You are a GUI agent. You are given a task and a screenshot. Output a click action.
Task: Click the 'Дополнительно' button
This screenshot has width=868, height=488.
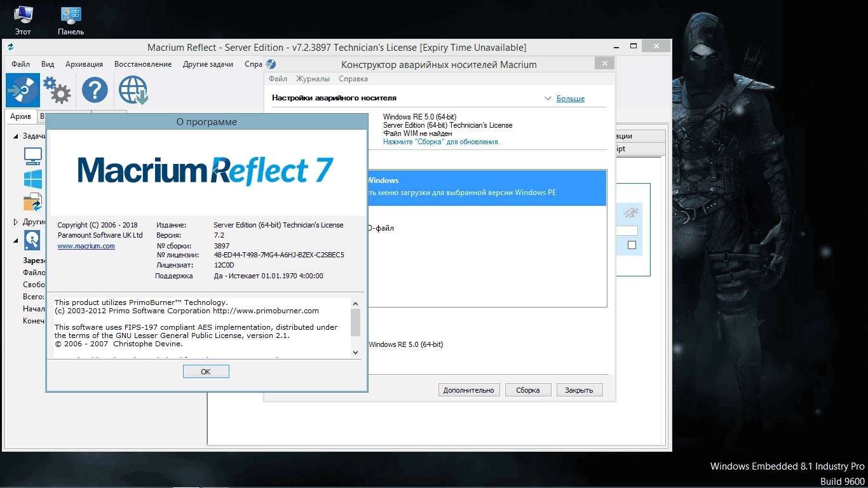coord(469,390)
